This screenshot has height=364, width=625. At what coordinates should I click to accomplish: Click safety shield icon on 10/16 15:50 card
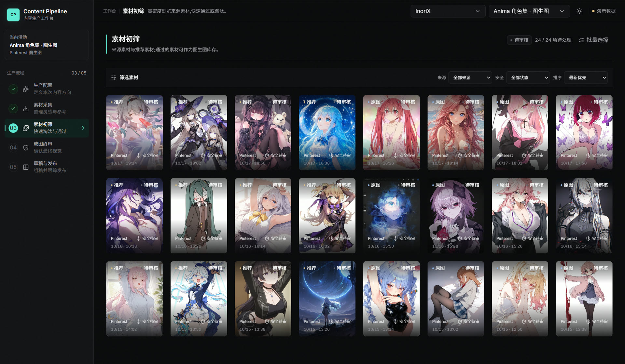pyautogui.click(x=396, y=238)
